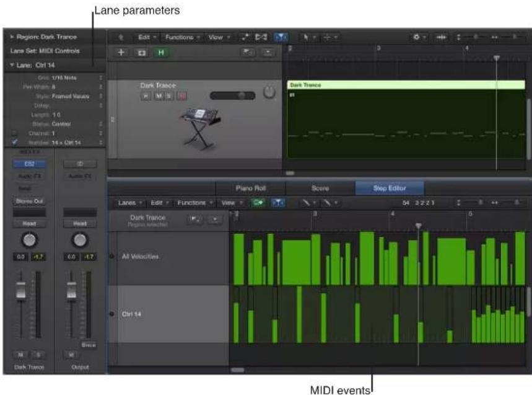Viewport: 532px width, 395px height.
Task: Click the Add Track plus icon
Action: pos(121,52)
